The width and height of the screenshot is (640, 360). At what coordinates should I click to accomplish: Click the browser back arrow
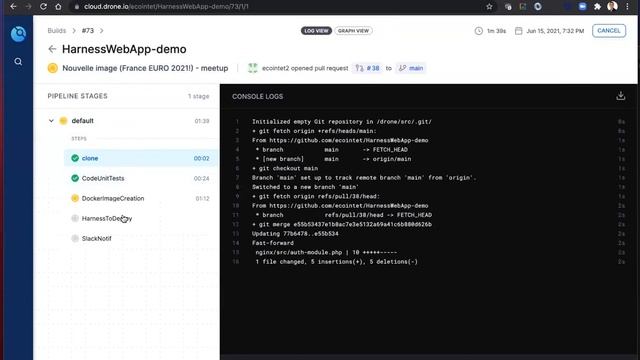(x=13, y=7)
